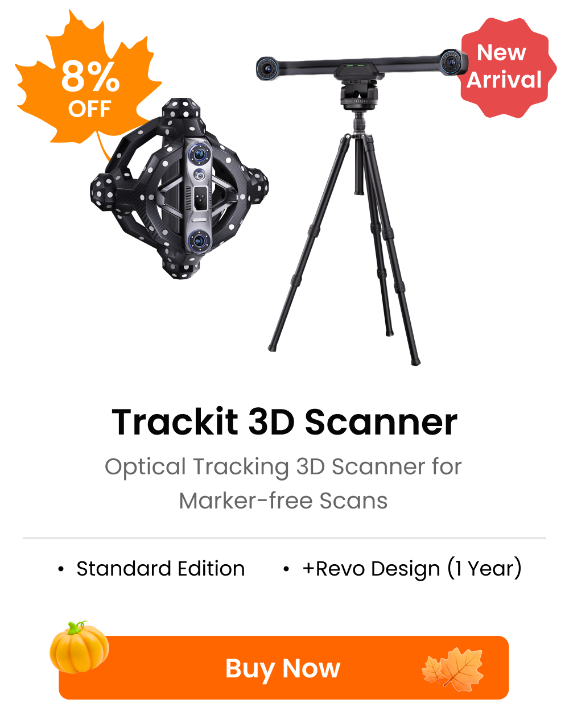Select the +Revo Design (1 Year) option
The width and height of the screenshot is (569, 728).
[412, 569]
